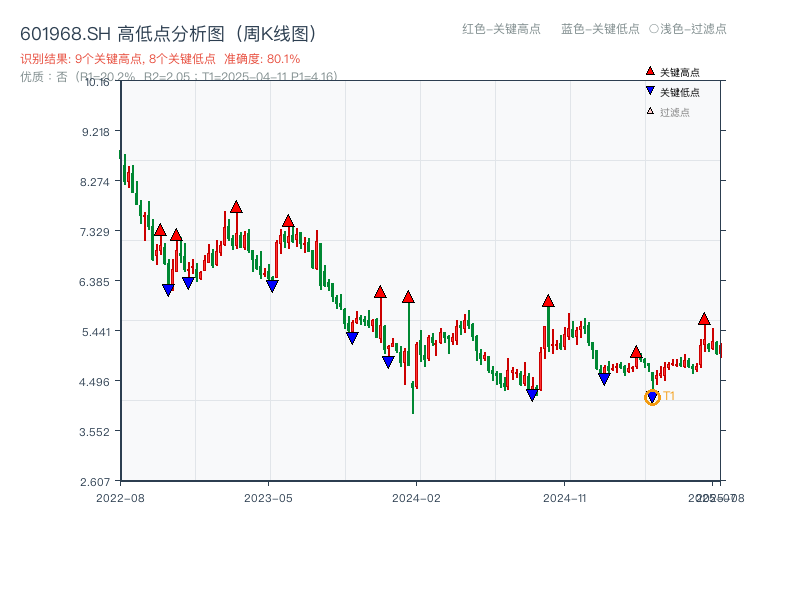Click the 4.496 y-axis price label
This screenshot has width=800, height=600.
(94, 382)
